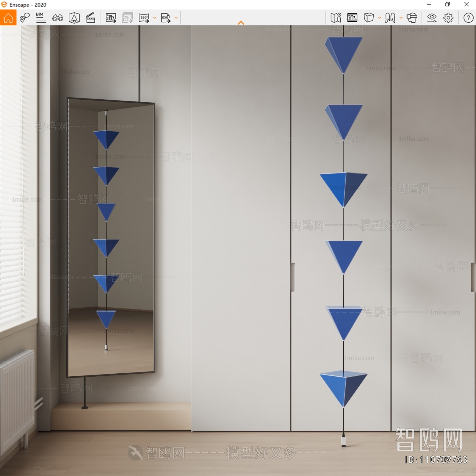476x476 pixels.
Task: Click the wings fly mode icon
Action: [x=390, y=18]
